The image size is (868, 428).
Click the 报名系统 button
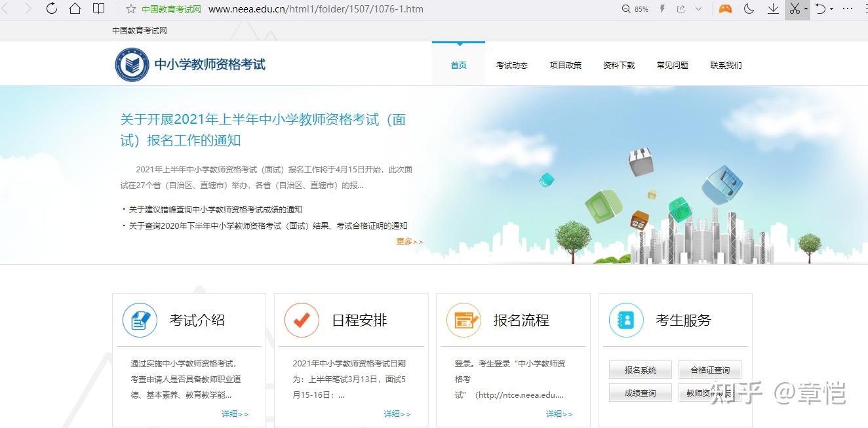point(641,370)
